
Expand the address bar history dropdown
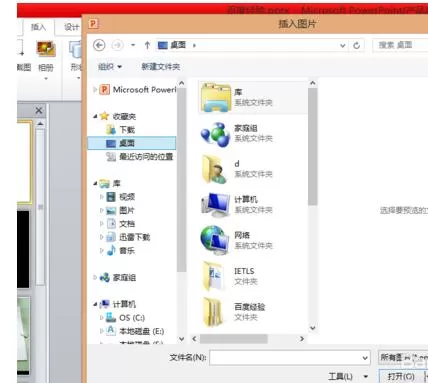(342, 45)
